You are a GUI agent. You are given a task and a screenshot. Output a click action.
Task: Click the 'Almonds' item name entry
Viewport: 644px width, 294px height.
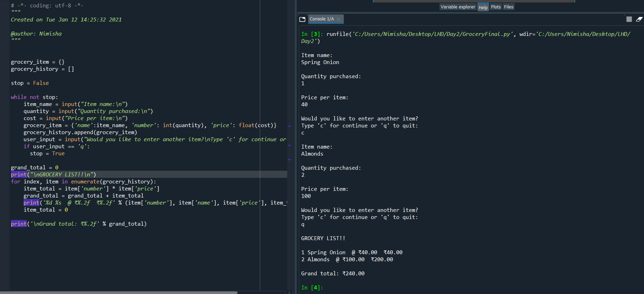(312, 154)
